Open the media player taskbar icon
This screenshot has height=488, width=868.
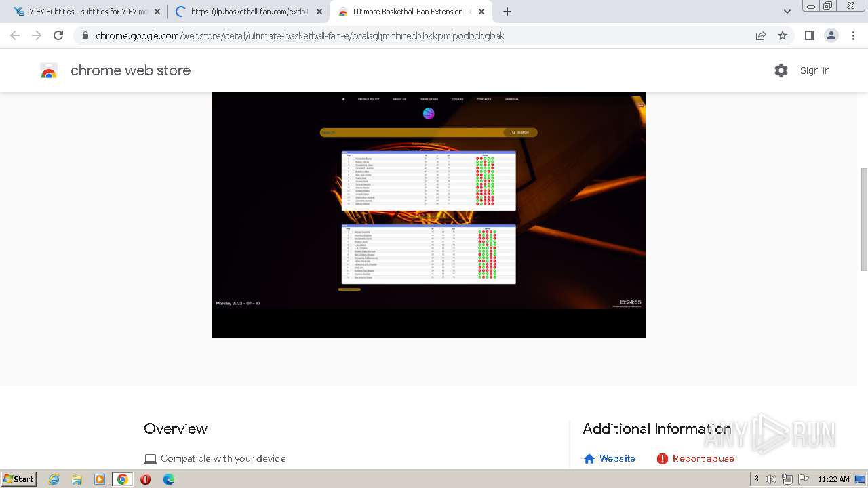click(100, 479)
